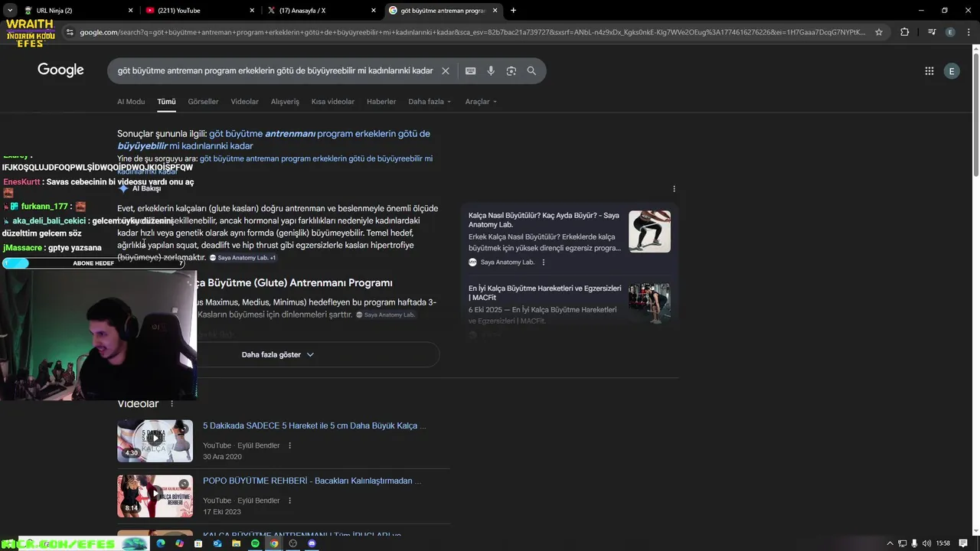The width and height of the screenshot is (980, 551).
Task: Open a new browser tab
Action: pyautogui.click(x=513, y=11)
